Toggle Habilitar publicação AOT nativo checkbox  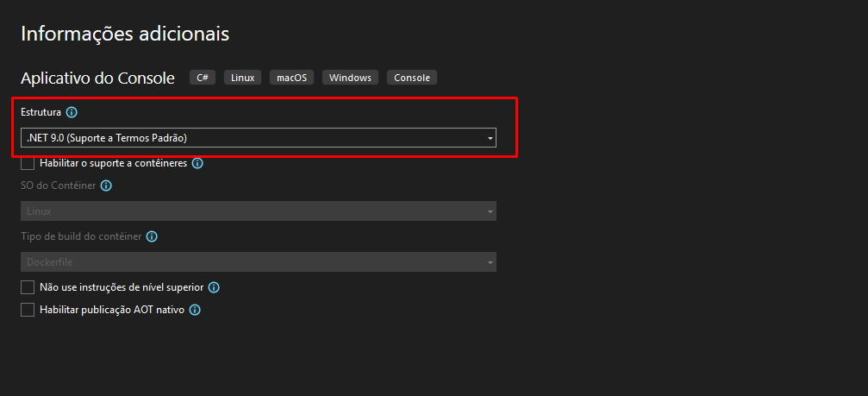(28, 310)
